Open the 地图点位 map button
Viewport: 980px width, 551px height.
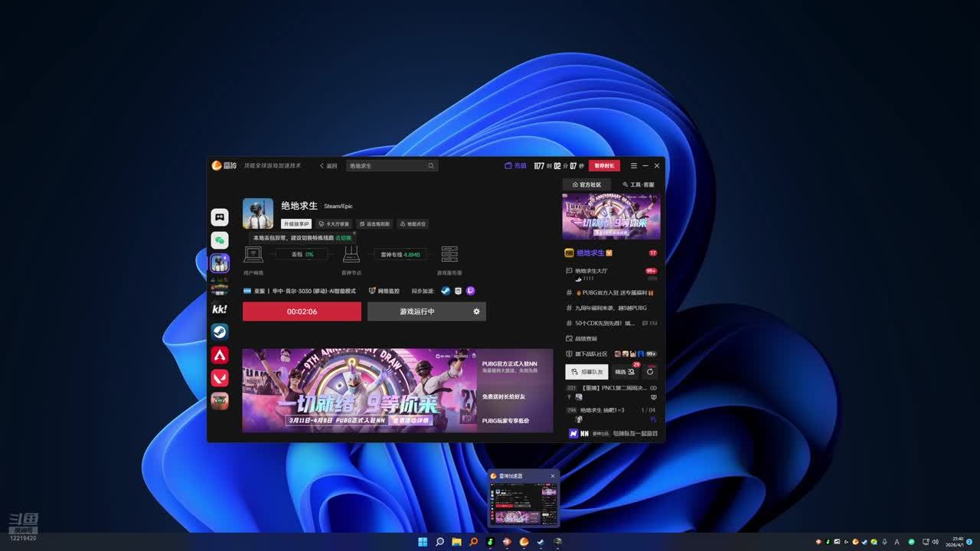pyautogui.click(x=413, y=224)
